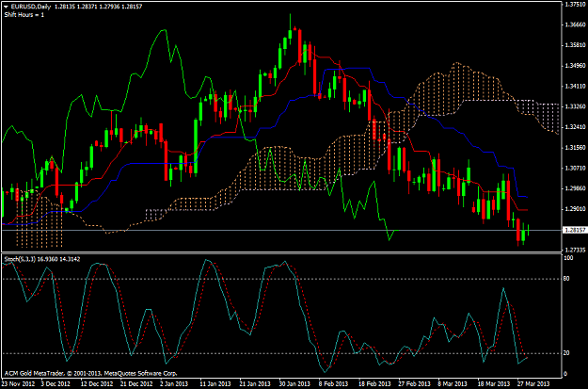
Task: Click the ACM Gold MetaTrader copyright text
Action: click(90, 374)
